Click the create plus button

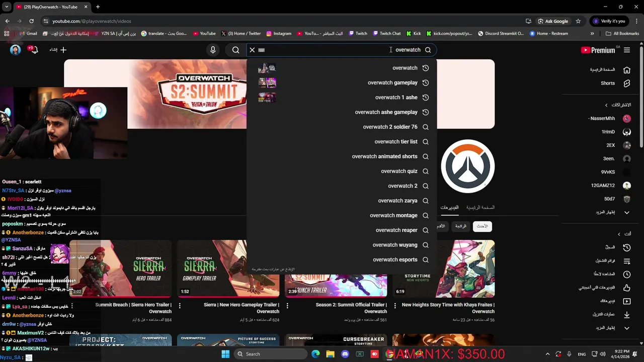(58, 50)
